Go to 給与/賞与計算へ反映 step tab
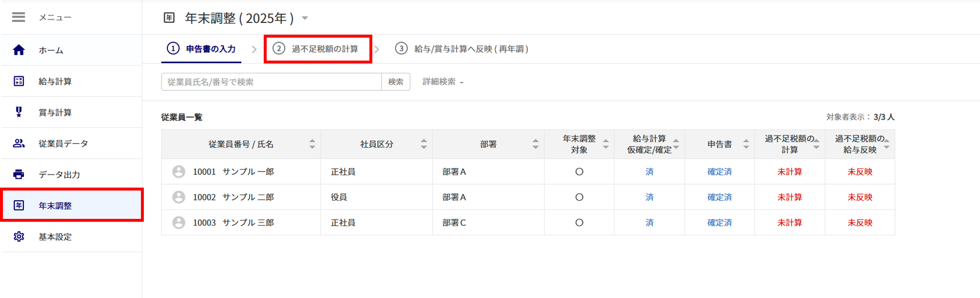980x298 pixels. click(x=462, y=49)
